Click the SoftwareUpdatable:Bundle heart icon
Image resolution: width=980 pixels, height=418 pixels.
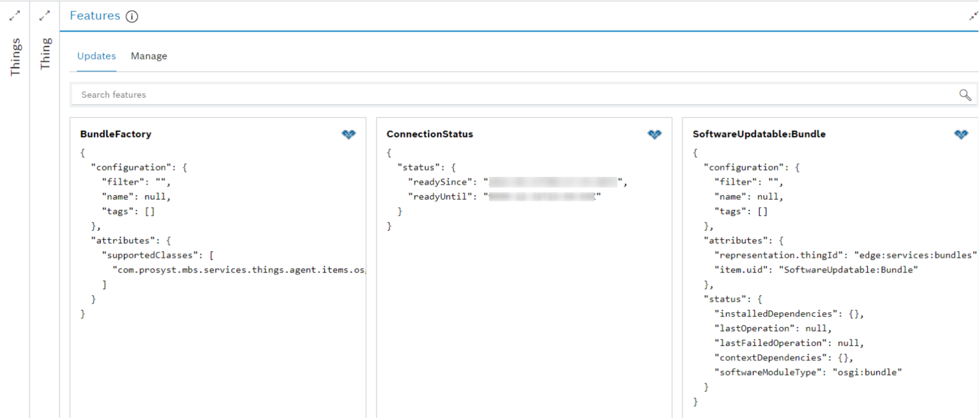click(961, 134)
